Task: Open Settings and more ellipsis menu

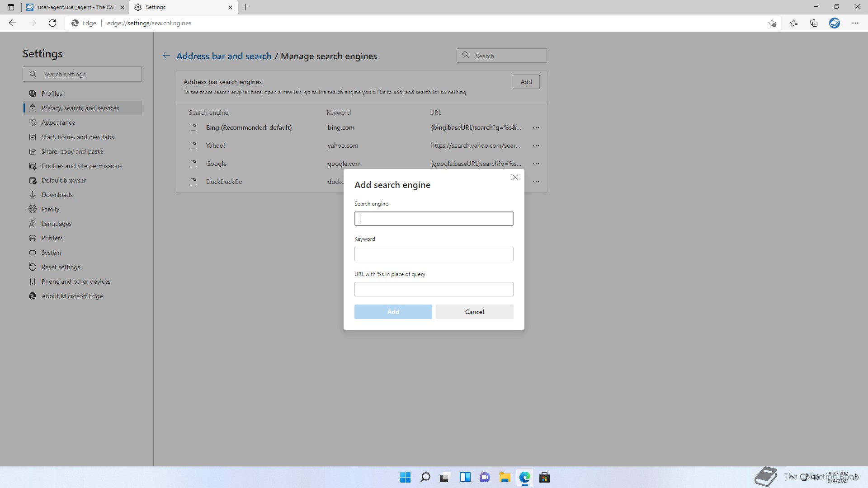Action: 855,23
